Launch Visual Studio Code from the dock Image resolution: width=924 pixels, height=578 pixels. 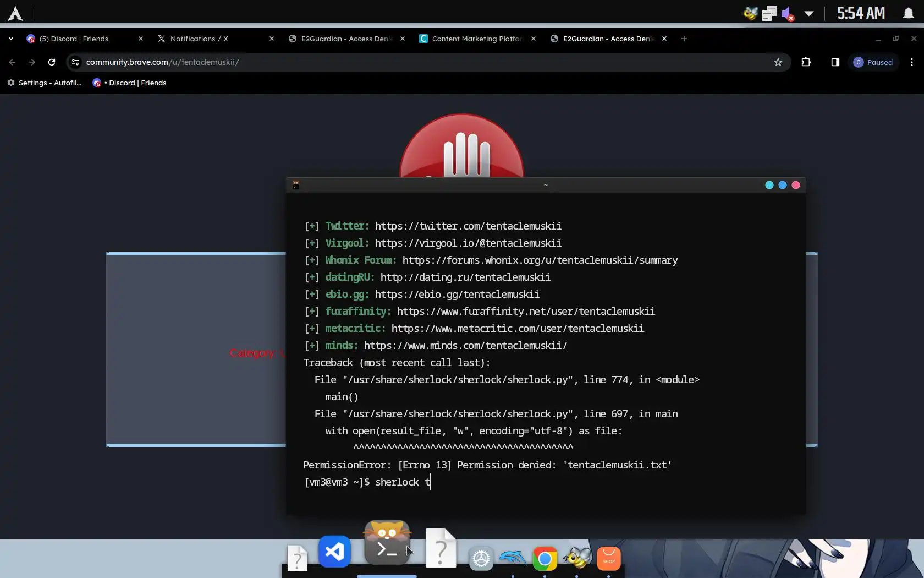pyautogui.click(x=334, y=551)
